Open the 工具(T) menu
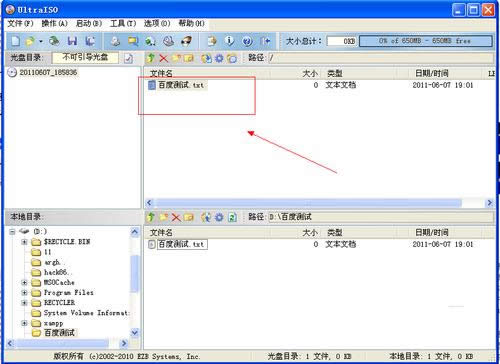This screenshot has height=364, width=500. click(123, 23)
